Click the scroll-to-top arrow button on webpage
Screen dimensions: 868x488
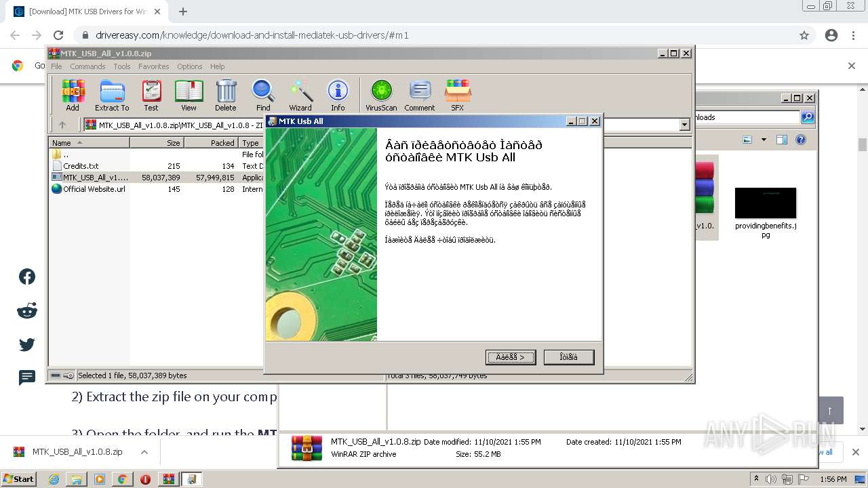pos(829,411)
